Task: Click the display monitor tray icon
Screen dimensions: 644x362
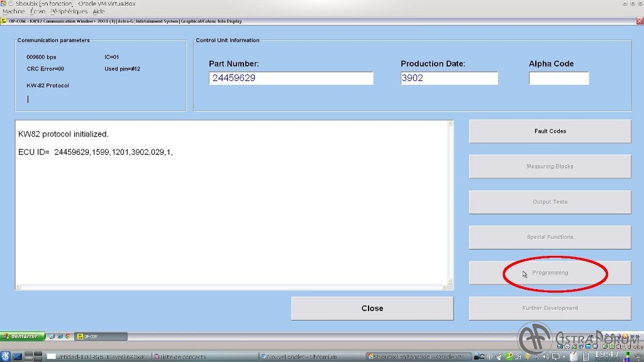Action: pos(556,357)
